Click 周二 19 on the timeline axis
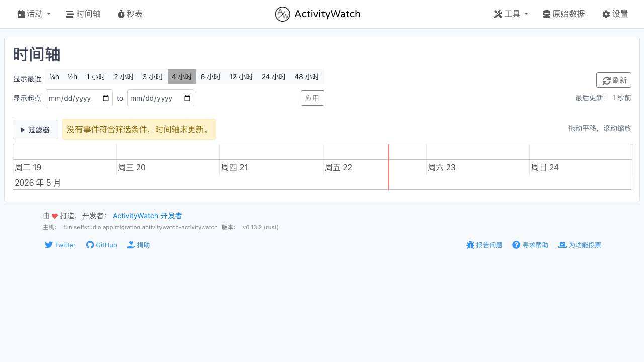 pyautogui.click(x=28, y=167)
